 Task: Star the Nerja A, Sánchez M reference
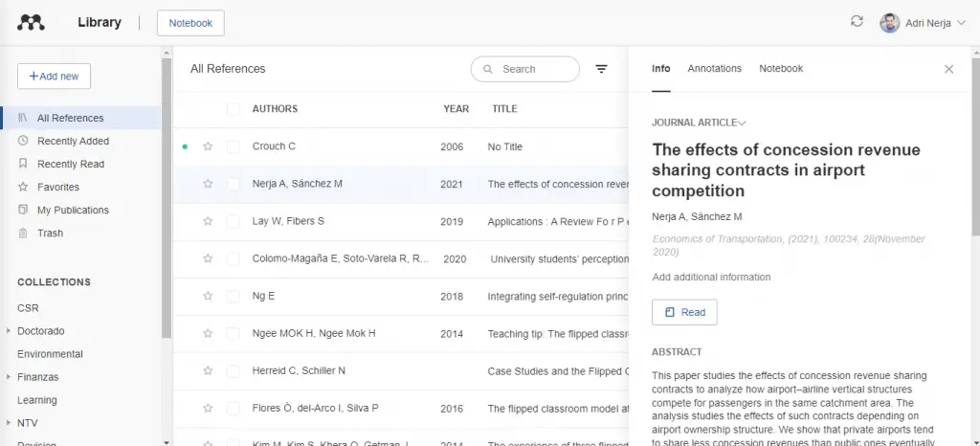point(208,184)
